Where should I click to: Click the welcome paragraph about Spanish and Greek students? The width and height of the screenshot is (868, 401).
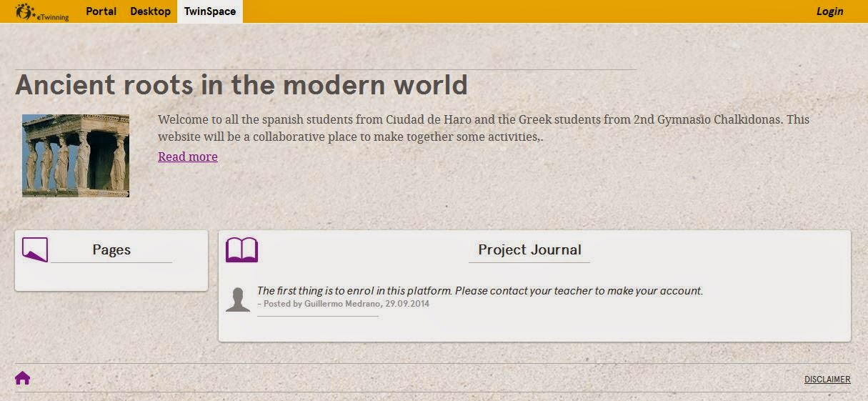click(x=484, y=128)
